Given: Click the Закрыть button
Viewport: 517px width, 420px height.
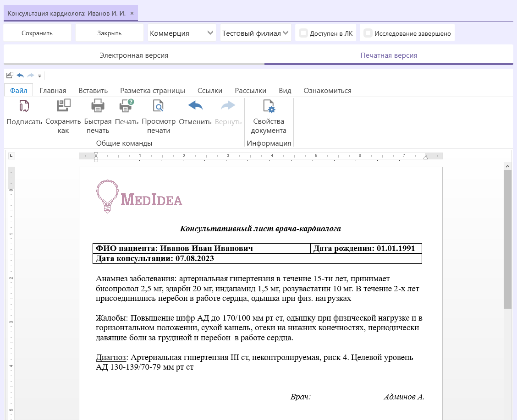Looking at the screenshot, I should click(x=109, y=33).
